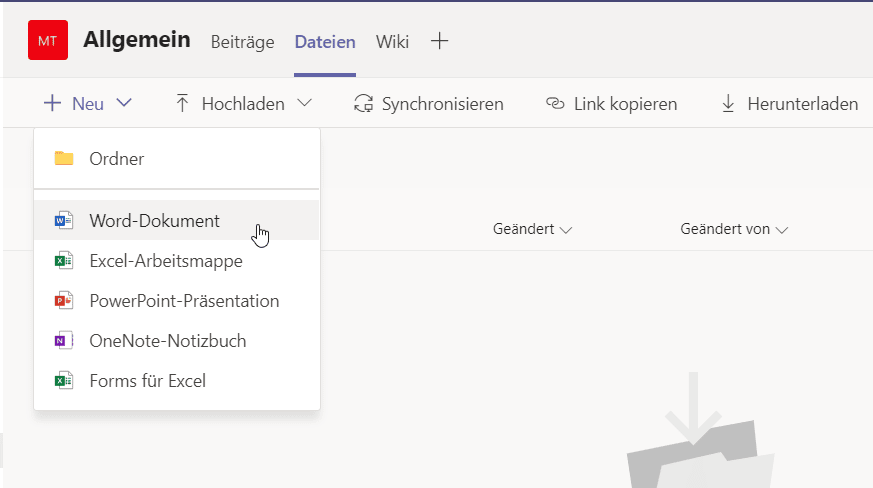Click the Neu button label
Image resolution: width=873 pixels, height=488 pixels.
pos(88,104)
